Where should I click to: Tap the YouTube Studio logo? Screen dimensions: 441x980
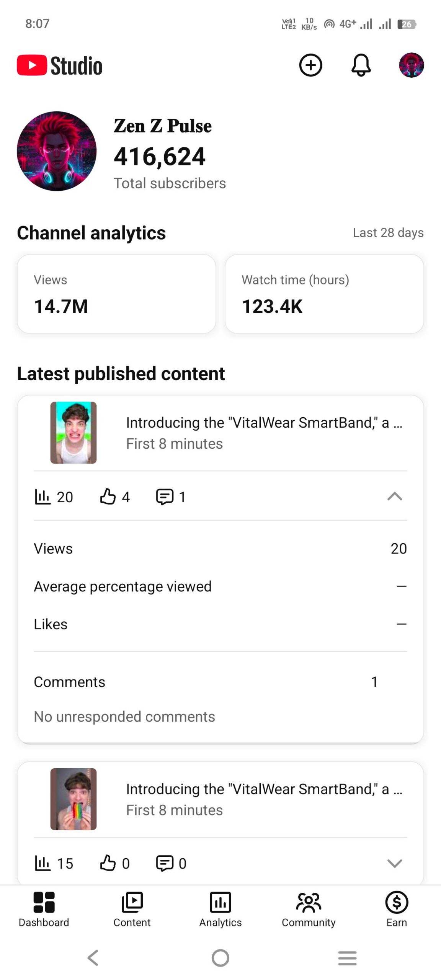coord(60,65)
